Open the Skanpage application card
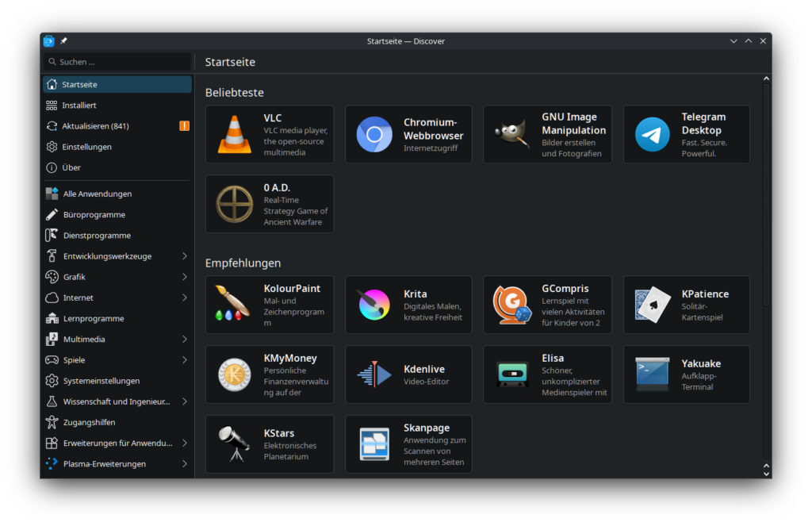The width and height of the screenshot is (812, 526). (408, 443)
